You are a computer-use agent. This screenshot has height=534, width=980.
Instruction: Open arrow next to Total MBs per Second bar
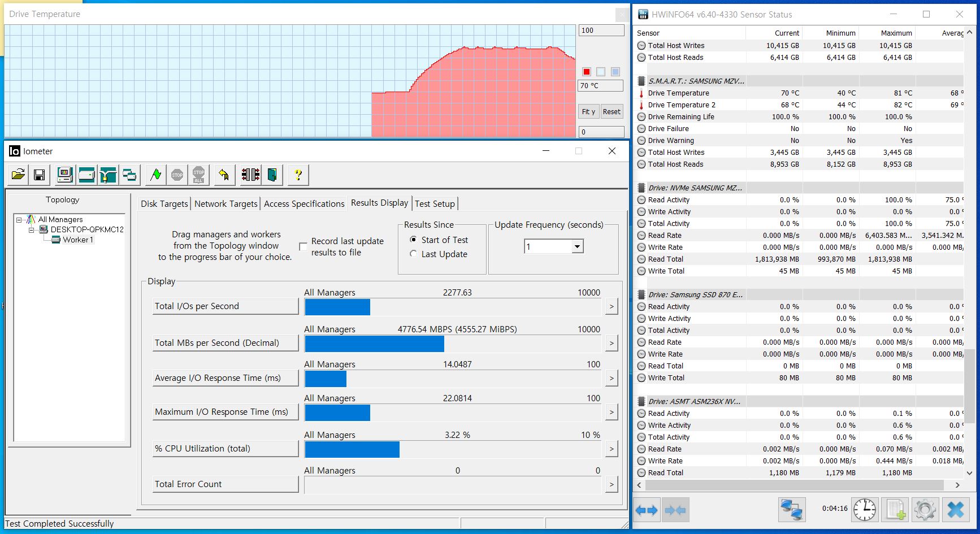coord(611,343)
